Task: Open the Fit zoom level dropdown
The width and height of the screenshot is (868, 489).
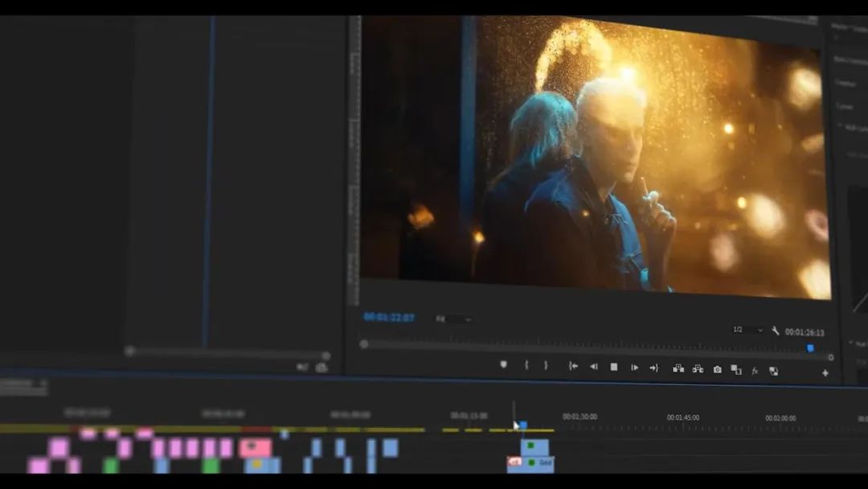Action: (x=454, y=319)
